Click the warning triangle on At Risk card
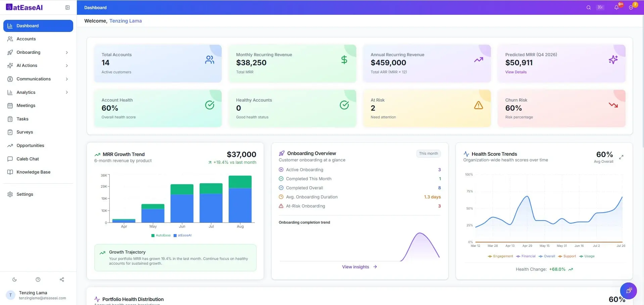 click(478, 105)
